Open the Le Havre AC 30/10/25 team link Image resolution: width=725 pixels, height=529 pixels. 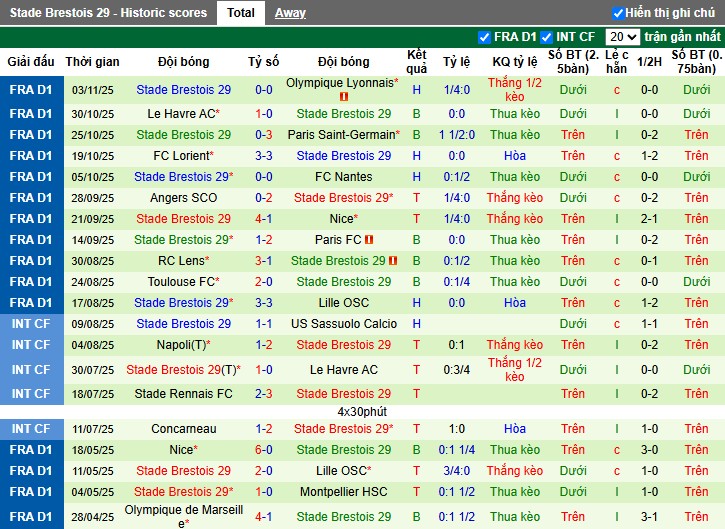coord(182,114)
